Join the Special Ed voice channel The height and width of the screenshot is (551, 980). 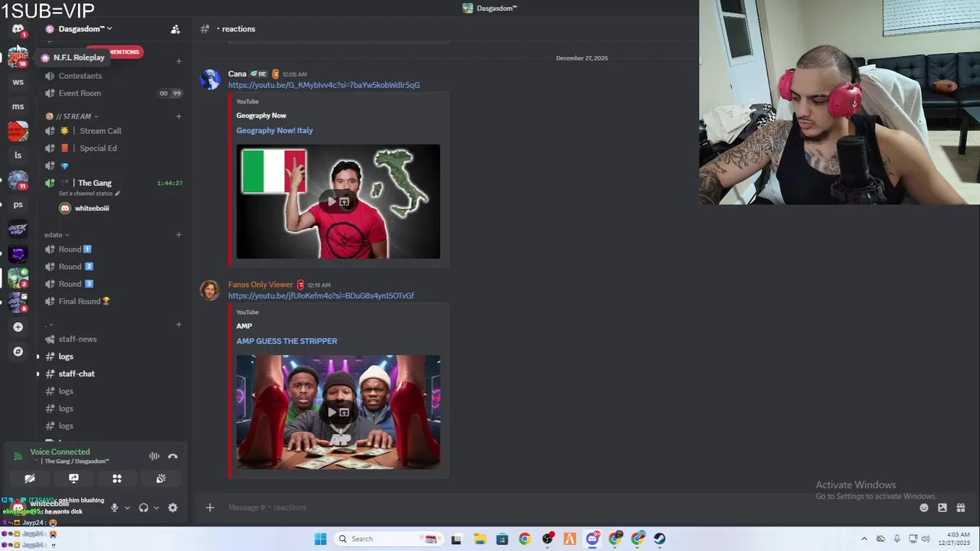(98, 148)
